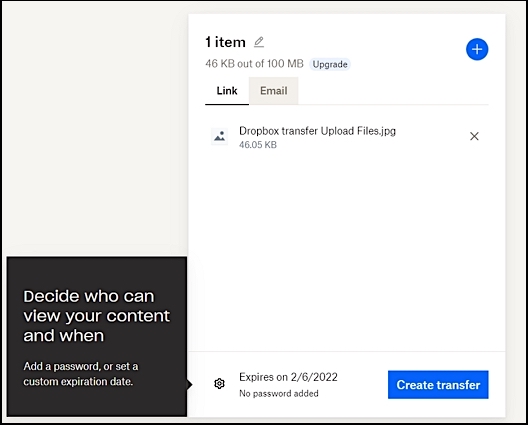The height and width of the screenshot is (425, 528).
Task: Remove Dropbox transfer Upload Files.jpg with X
Action: point(474,136)
